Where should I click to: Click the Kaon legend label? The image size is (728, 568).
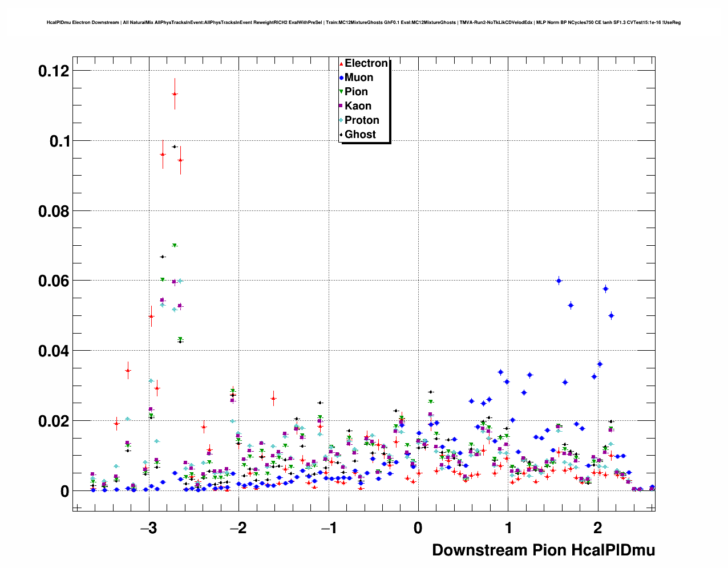point(358,106)
